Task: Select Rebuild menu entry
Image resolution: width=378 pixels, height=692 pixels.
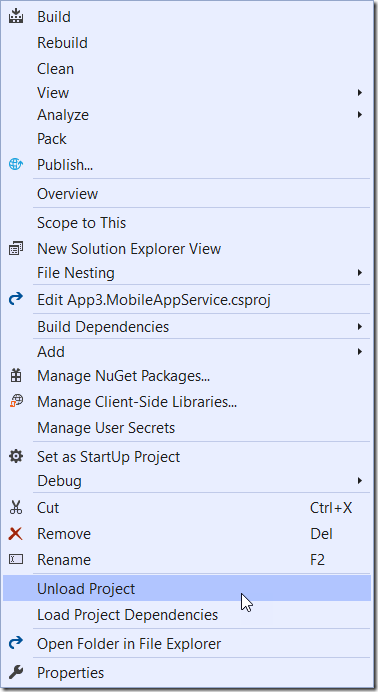Action: click(187, 43)
